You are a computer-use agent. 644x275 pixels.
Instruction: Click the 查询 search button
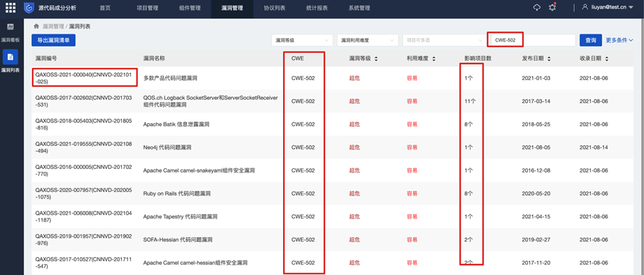[x=590, y=40]
